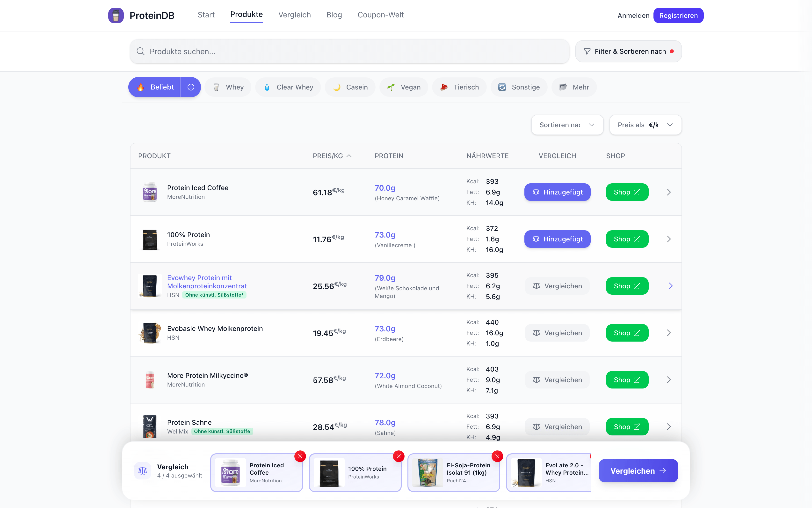Open Filter & Sortieren nach
The image size is (812, 508).
point(628,51)
